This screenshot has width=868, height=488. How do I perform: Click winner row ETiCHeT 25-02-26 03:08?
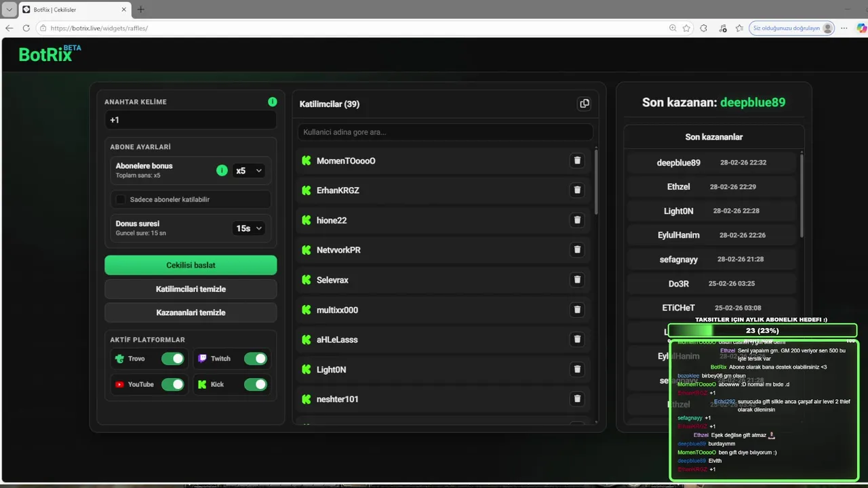[711, 308]
